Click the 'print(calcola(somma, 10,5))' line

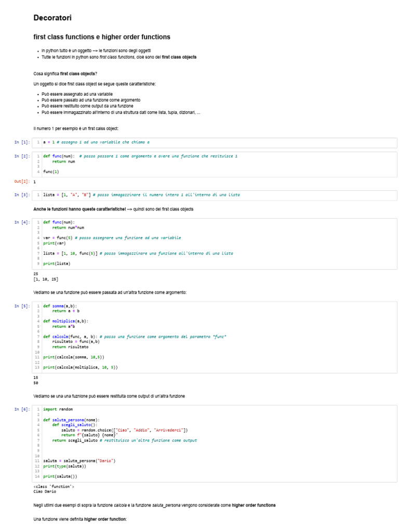coord(74,357)
